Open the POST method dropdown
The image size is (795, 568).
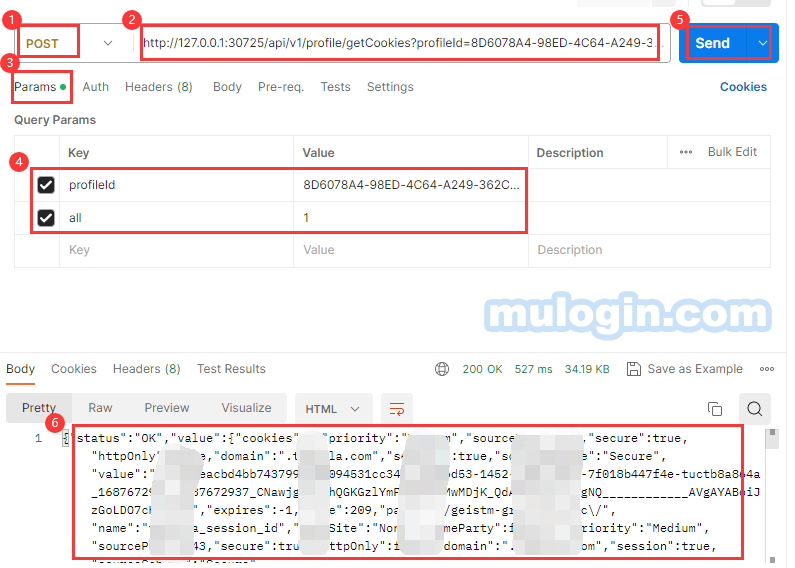coord(66,43)
